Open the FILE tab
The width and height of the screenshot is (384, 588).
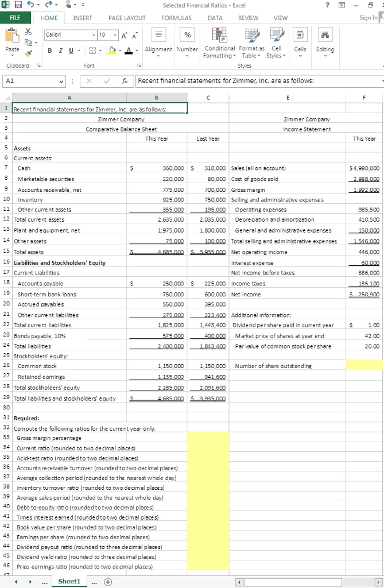15,18
